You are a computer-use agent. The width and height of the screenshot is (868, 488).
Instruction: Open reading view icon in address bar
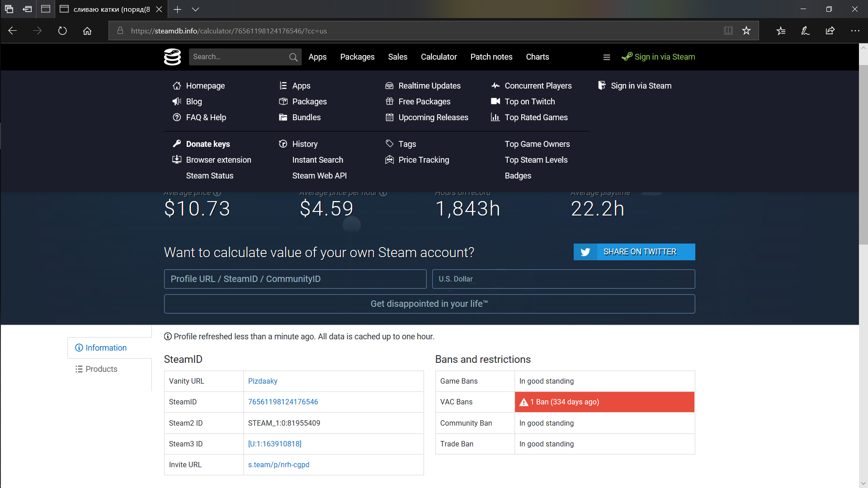728,31
